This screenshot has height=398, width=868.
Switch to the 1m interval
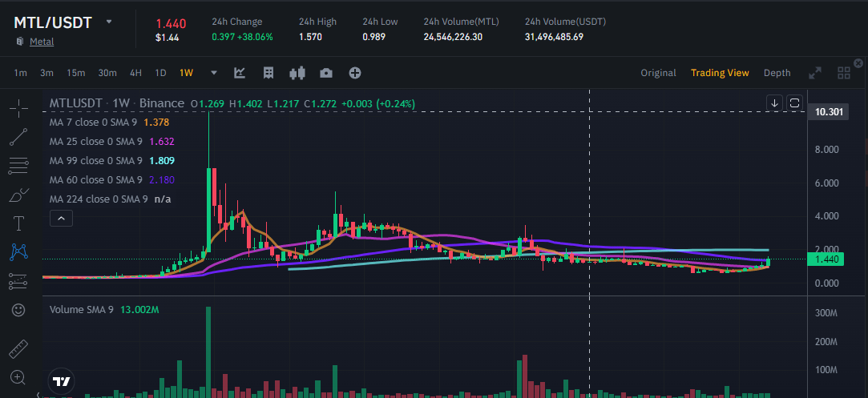[21, 73]
